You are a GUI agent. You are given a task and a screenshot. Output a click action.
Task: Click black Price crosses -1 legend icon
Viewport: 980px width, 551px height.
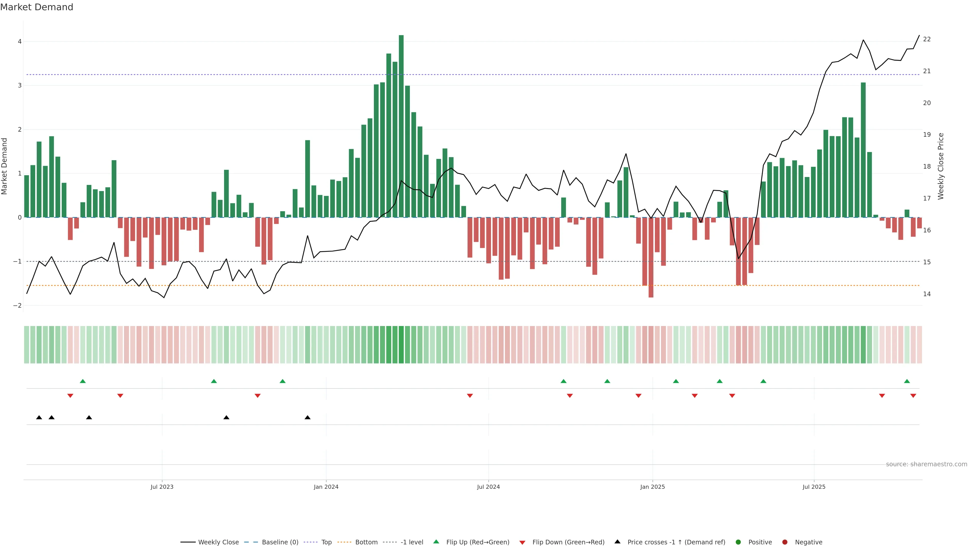617,542
